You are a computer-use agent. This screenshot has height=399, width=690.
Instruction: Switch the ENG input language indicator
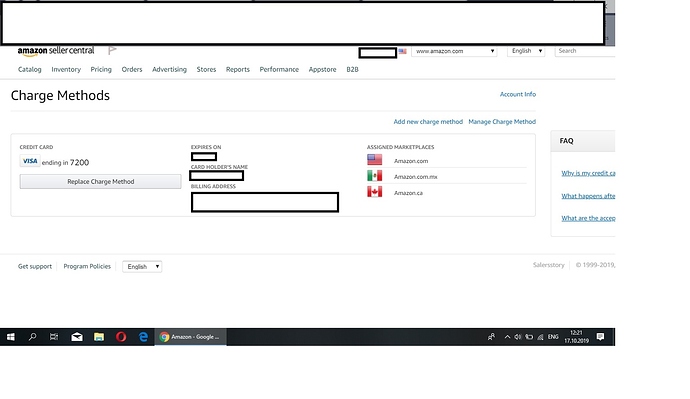point(553,337)
